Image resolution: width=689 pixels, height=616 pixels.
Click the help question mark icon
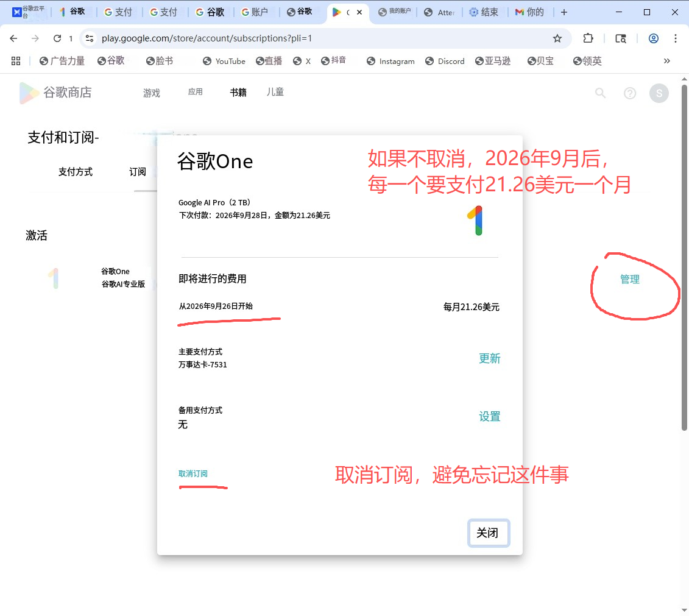coord(630,93)
